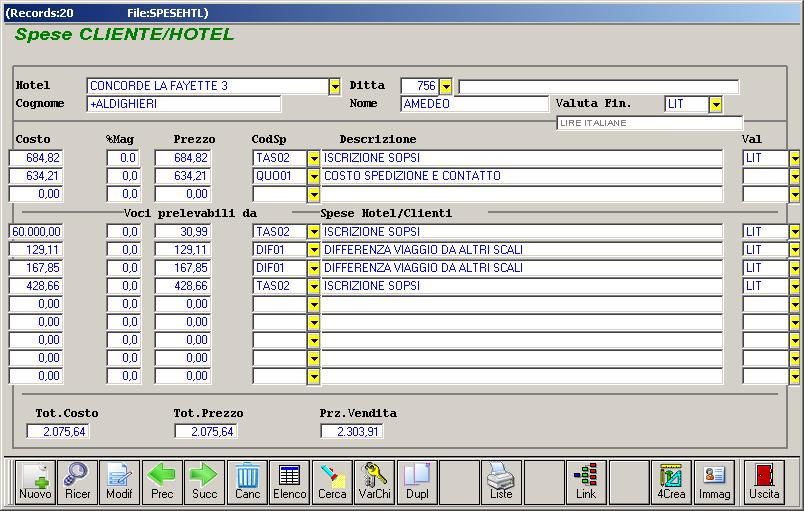Click the Nuovo new record icon
This screenshot has height=511, width=804.
click(x=35, y=482)
